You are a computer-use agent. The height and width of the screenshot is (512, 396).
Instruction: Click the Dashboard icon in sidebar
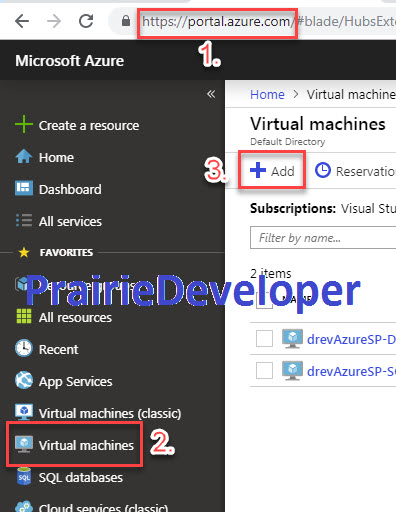pos(24,188)
